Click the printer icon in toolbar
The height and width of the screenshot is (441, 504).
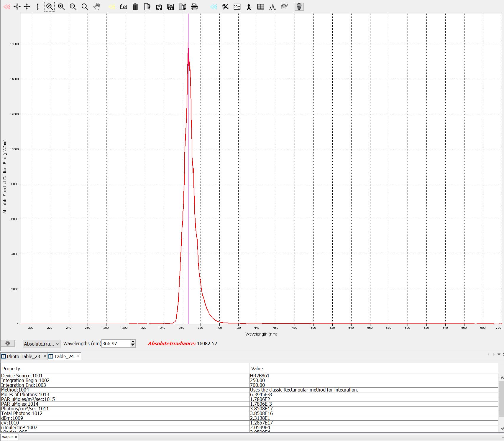click(x=194, y=7)
